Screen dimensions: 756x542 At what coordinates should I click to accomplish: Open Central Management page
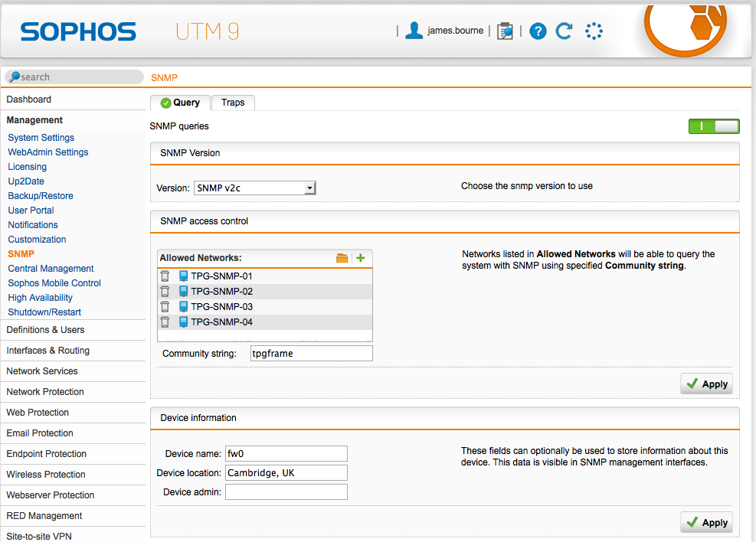click(51, 269)
